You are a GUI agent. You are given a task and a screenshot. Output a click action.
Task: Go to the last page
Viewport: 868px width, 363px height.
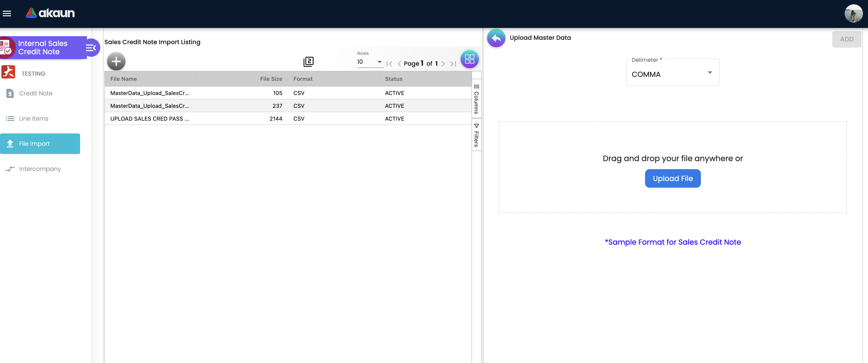click(x=453, y=64)
